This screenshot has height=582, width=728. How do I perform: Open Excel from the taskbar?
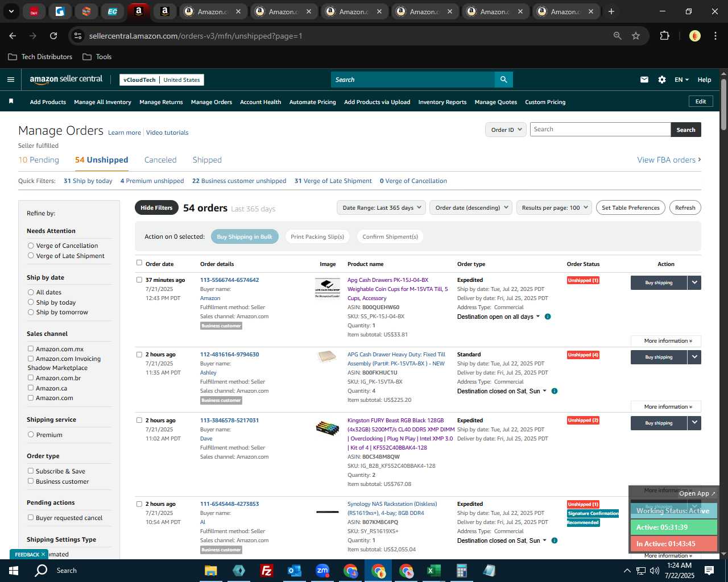[x=433, y=571]
